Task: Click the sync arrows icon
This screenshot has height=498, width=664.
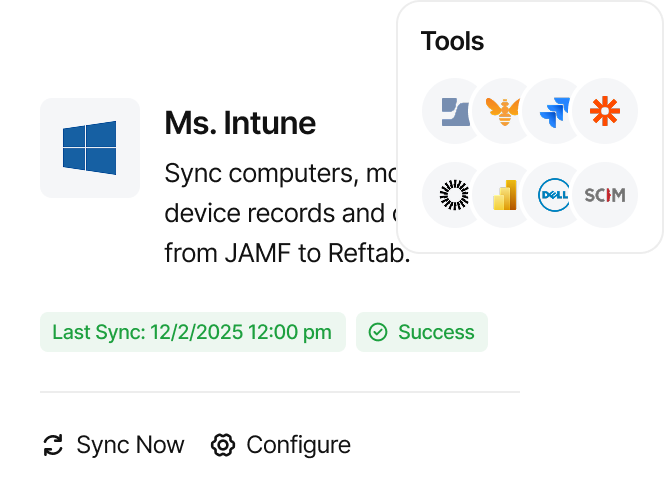Action: point(53,445)
